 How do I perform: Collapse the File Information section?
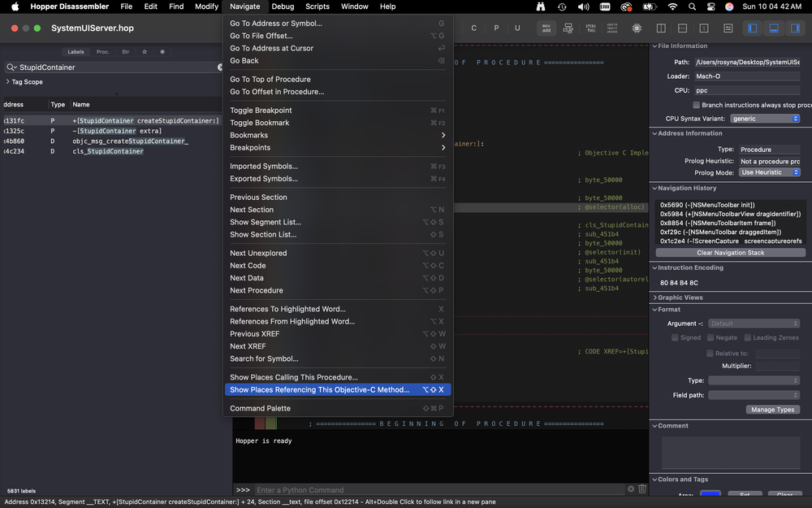point(654,46)
